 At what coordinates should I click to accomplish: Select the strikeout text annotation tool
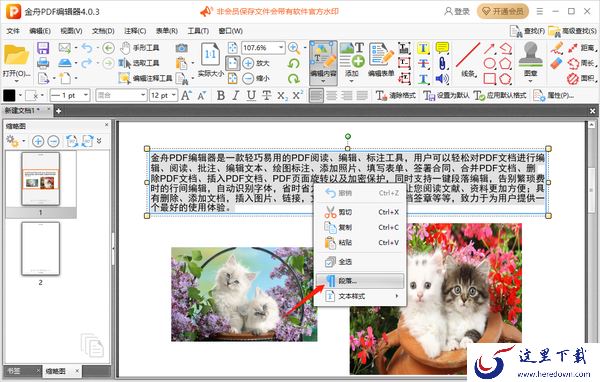pos(423,63)
